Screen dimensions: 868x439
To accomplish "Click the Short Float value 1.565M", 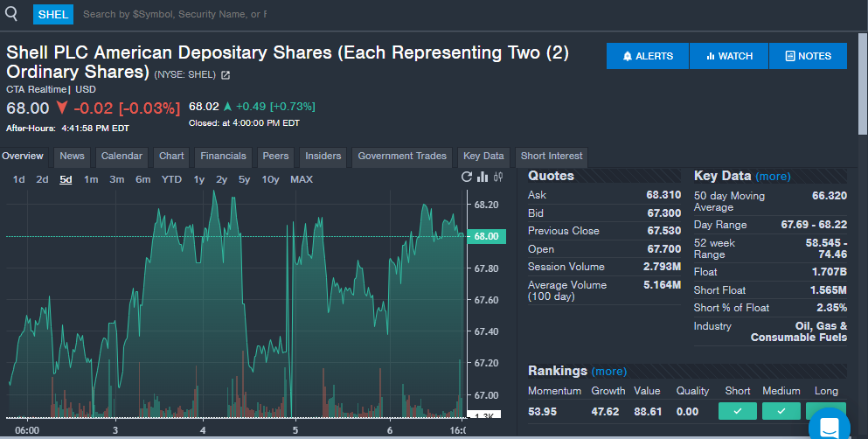I will pos(828,290).
